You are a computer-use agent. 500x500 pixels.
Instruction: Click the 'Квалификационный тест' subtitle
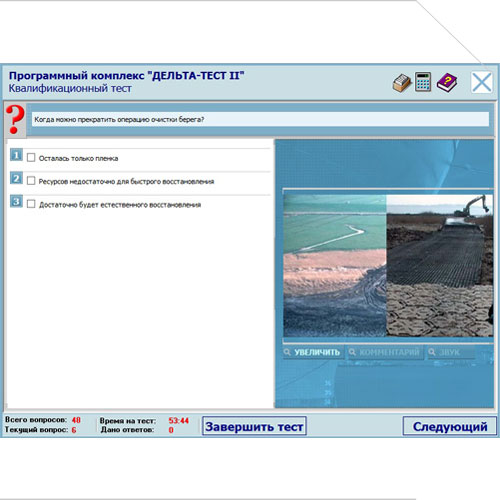pos(70,89)
